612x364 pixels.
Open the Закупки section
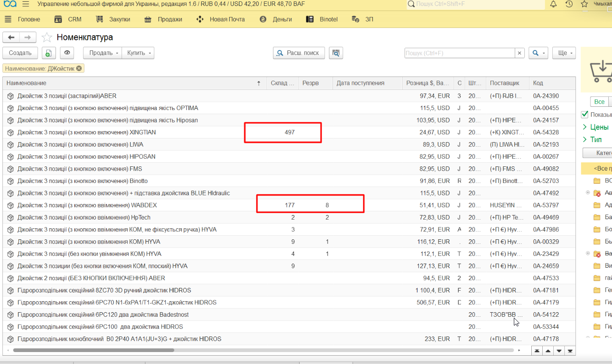click(x=113, y=19)
